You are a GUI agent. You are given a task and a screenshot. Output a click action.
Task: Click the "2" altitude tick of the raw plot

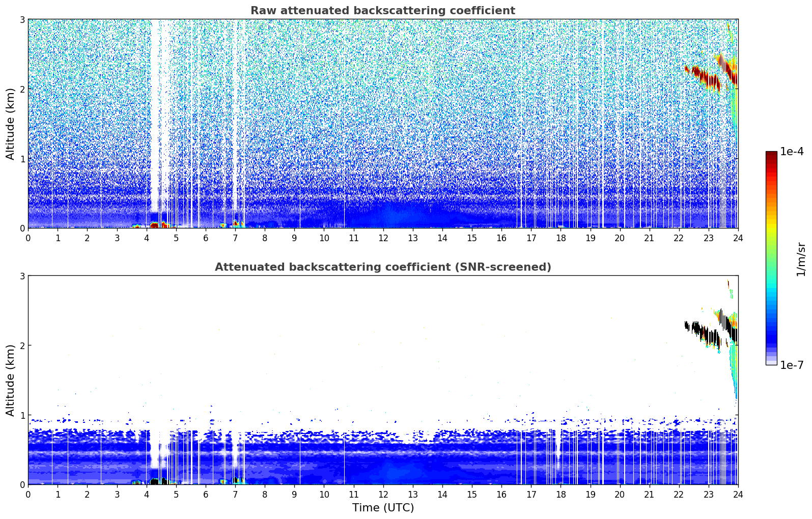(22, 89)
